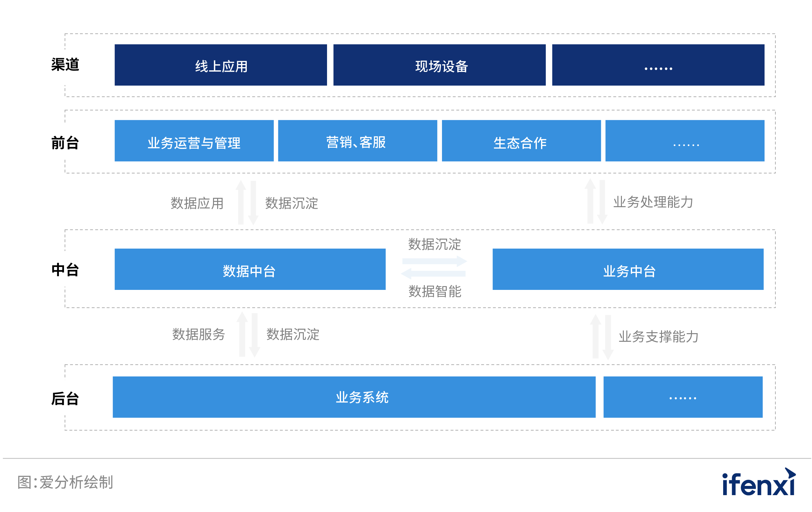Click the 业务中台 block
The height and width of the screenshot is (512, 812).
[628, 269]
